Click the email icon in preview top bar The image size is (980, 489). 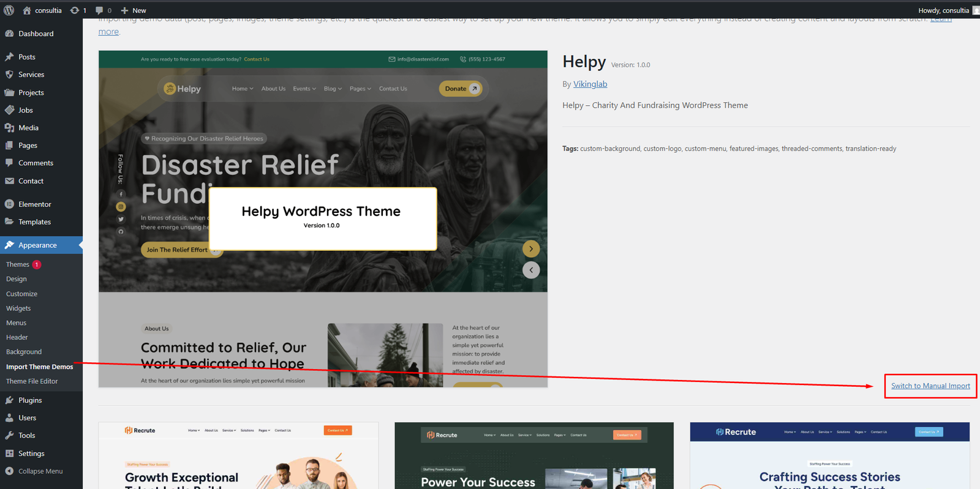pos(392,59)
